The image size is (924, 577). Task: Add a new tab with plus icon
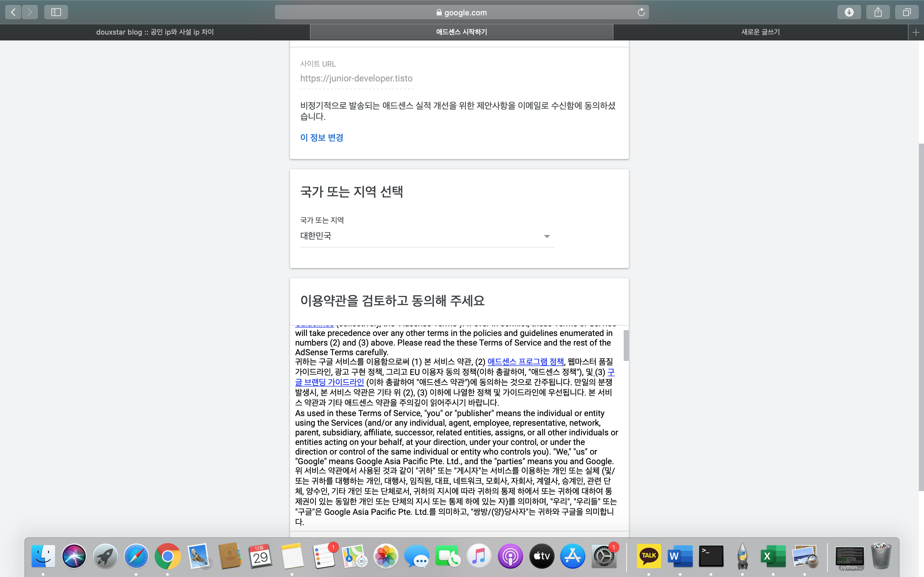[916, 32]
